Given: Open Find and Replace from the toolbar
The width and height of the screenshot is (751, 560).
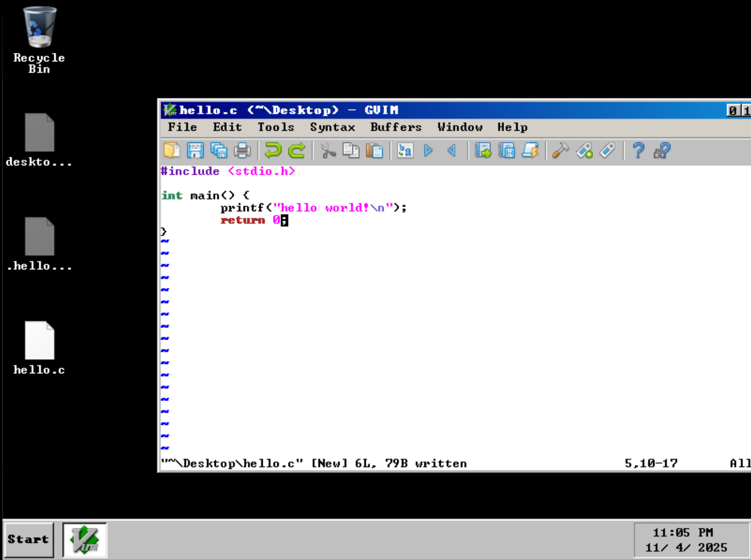Looking at the screenshot, I should tap(405, 151).
